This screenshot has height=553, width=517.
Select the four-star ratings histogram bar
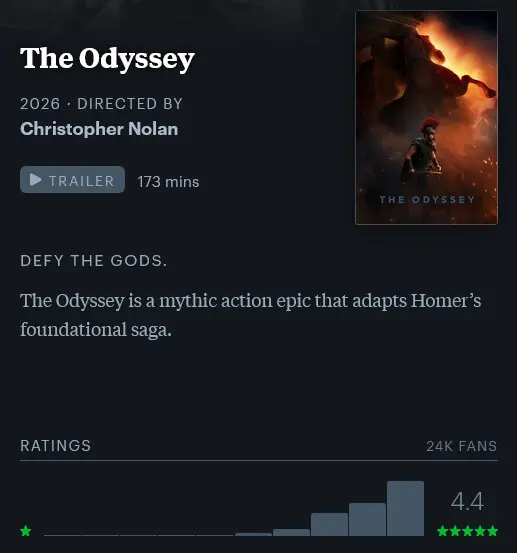[x=329, y=524]
